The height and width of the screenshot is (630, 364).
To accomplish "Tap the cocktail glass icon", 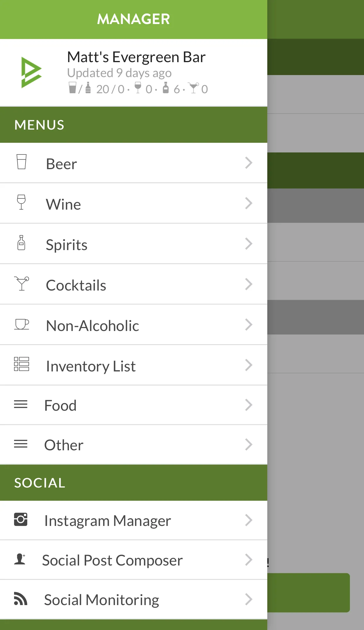I will click(x=22, y=283).
